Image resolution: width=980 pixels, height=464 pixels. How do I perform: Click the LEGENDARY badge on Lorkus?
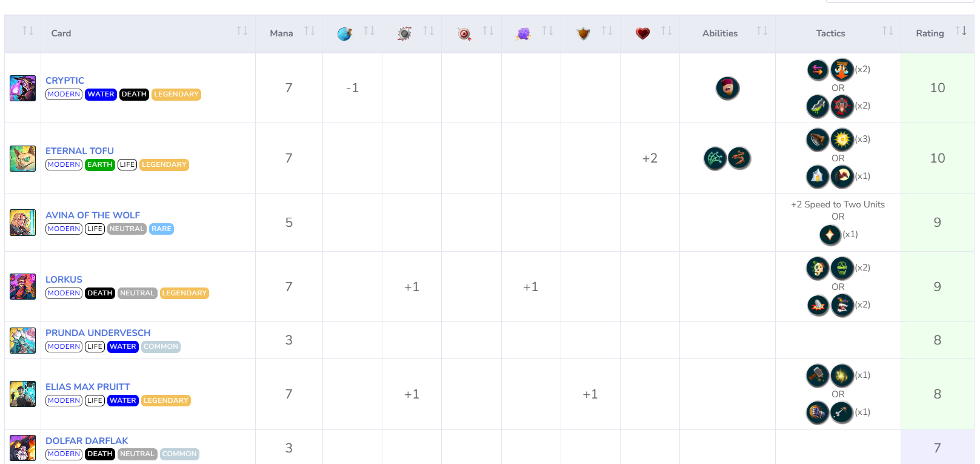point(184,294)
